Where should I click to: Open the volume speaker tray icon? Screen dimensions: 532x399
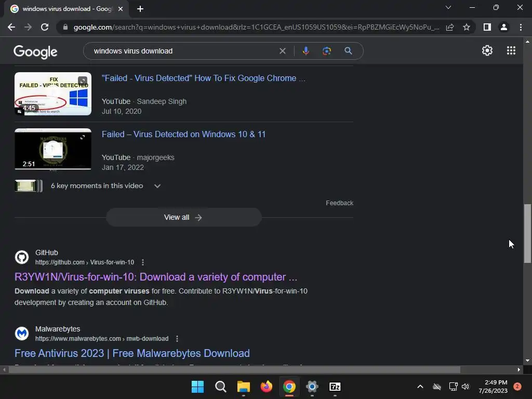click(x=465, y=387)
